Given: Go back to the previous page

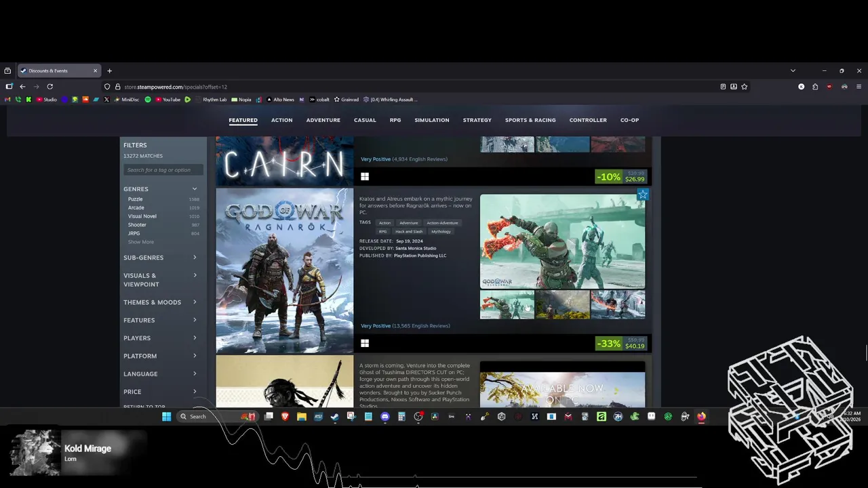Looking at the screenshot, I should (22, 87).
